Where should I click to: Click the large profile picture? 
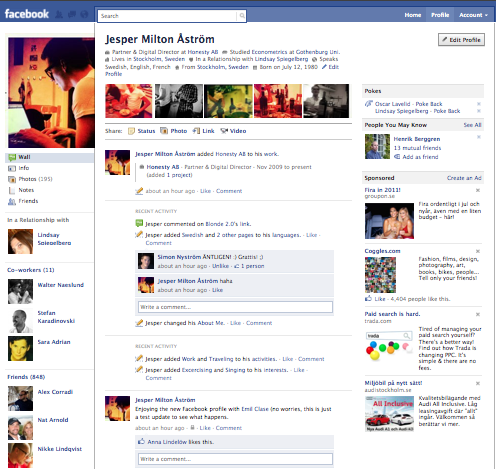click(51, 93)
